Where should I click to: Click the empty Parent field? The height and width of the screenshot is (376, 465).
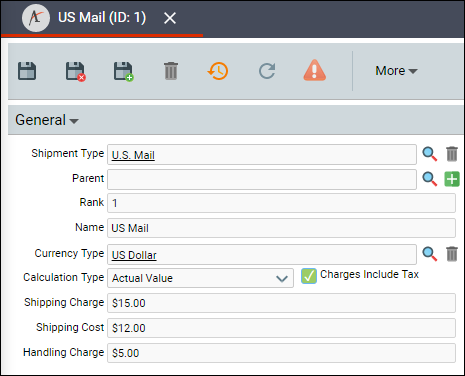[262, 179]
